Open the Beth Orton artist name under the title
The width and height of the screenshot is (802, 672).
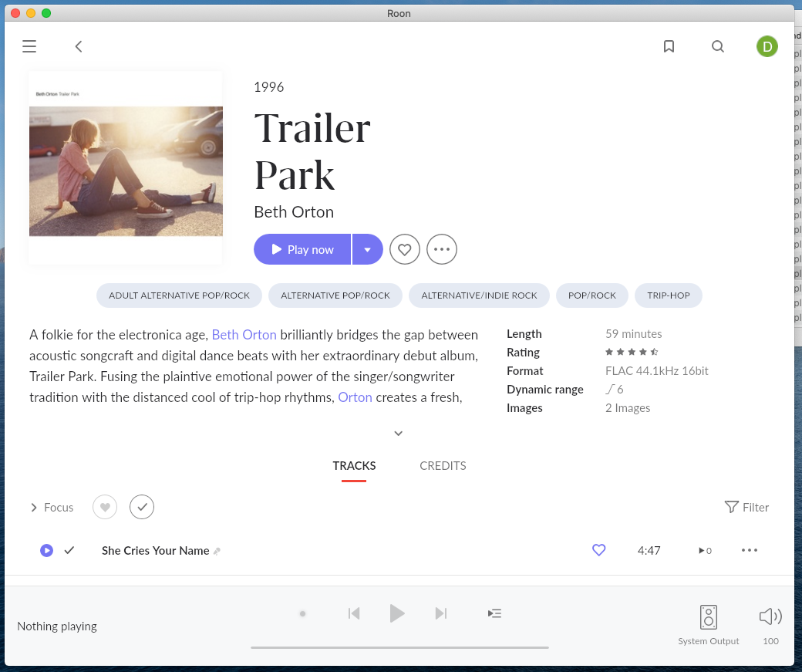294,212
